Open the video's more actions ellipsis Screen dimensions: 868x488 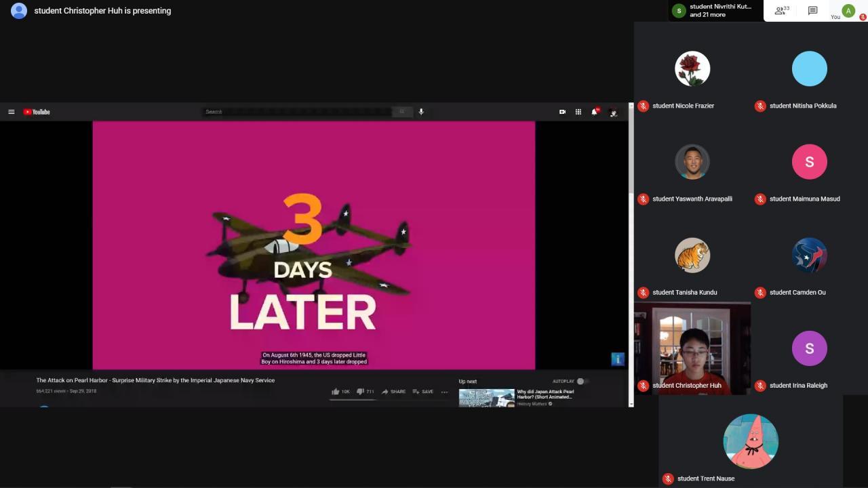[445, 392]
